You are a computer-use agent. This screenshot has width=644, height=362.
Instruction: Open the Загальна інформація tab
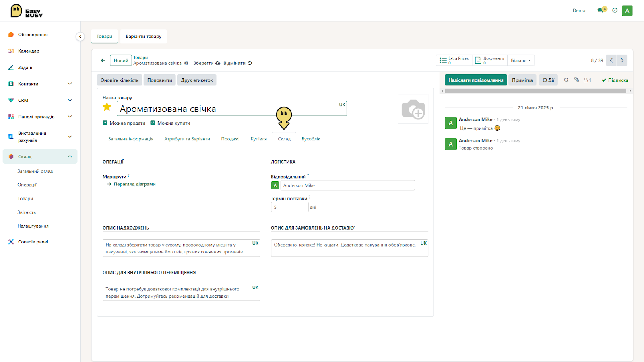(x=131, y=139)
